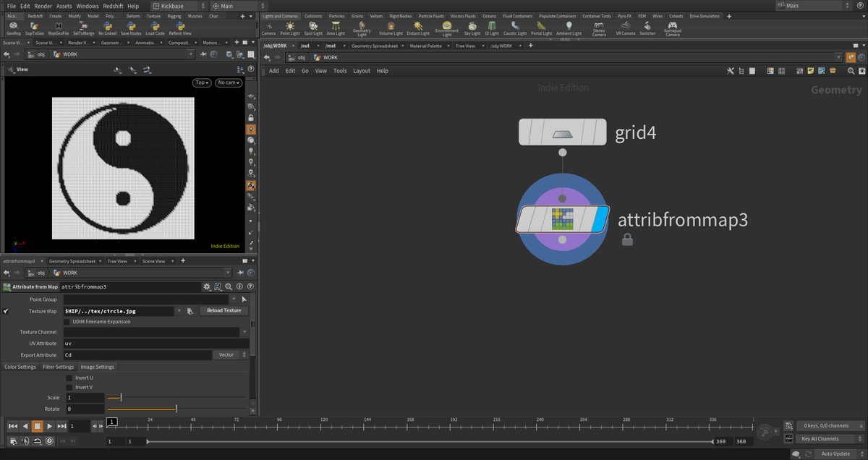Click the parameter search magnifier icon
This screenshot has height=460, width=868.
[228, 287]
